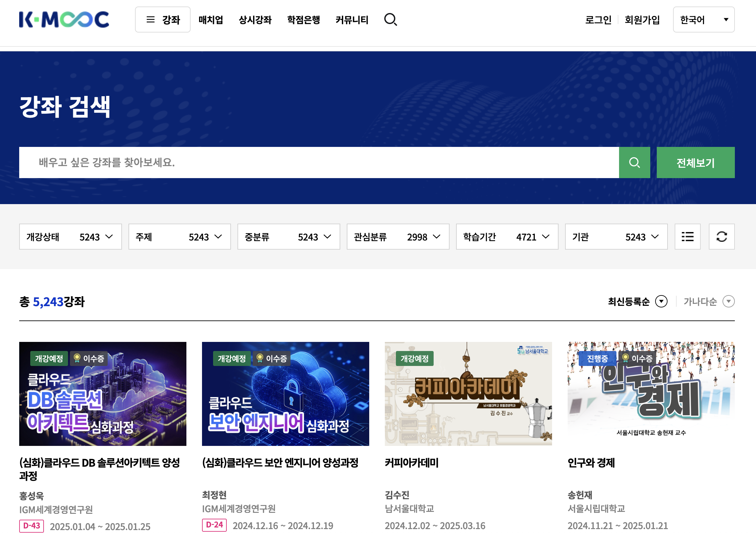756x533 pixels.
Task: Go to the 학점은행 menu
Action: pos(303,20)
